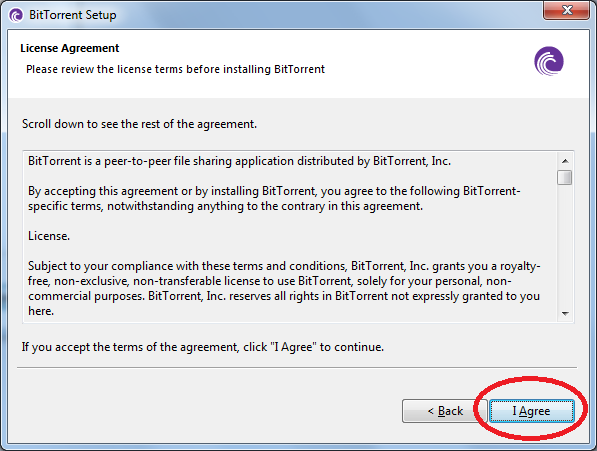Click the empty title bar area
The image size is (597, 451).
pos(327,14)
